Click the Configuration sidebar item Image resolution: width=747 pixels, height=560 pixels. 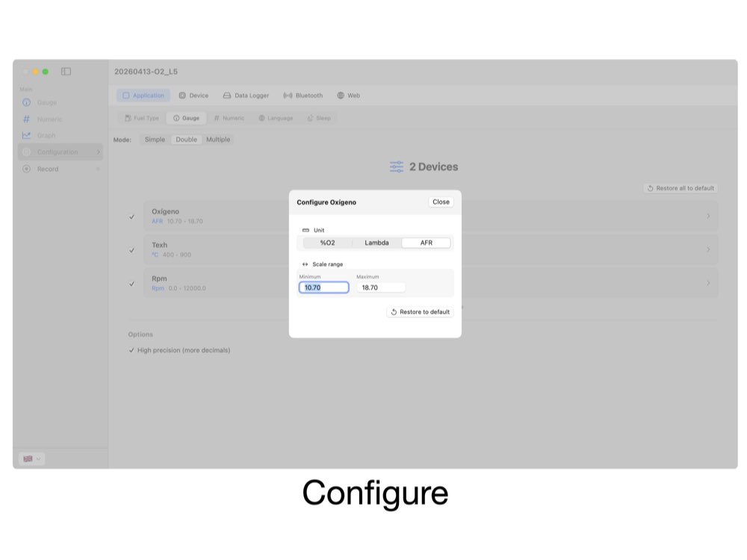coord(61,152)
